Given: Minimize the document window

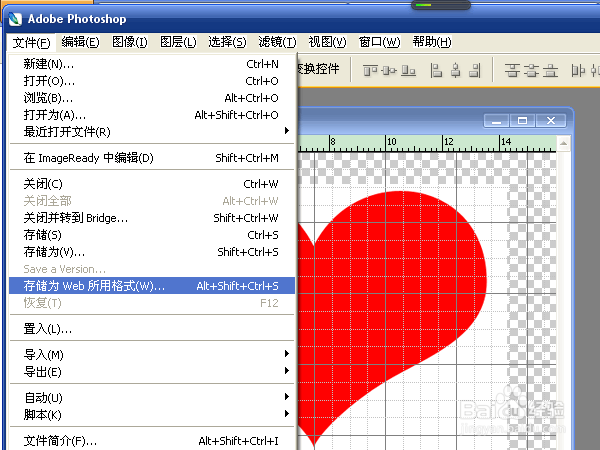Looking at the screenshot, I should click(496, 121).
